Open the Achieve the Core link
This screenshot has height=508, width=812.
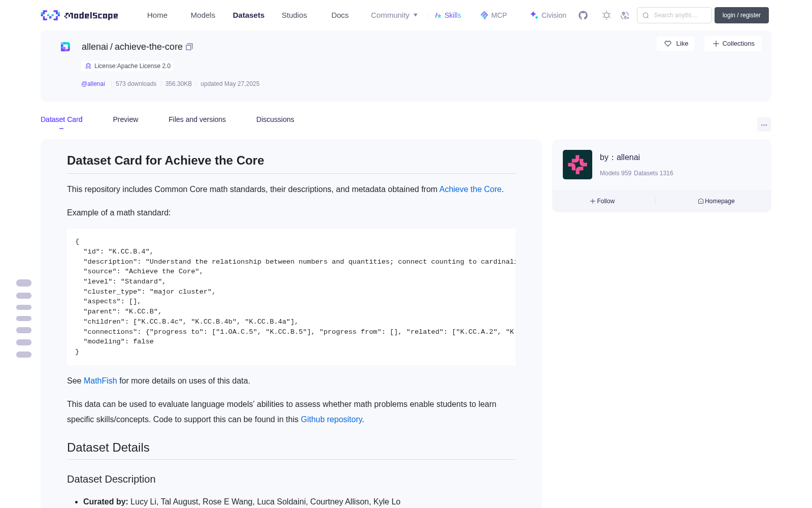click(470, 189)
